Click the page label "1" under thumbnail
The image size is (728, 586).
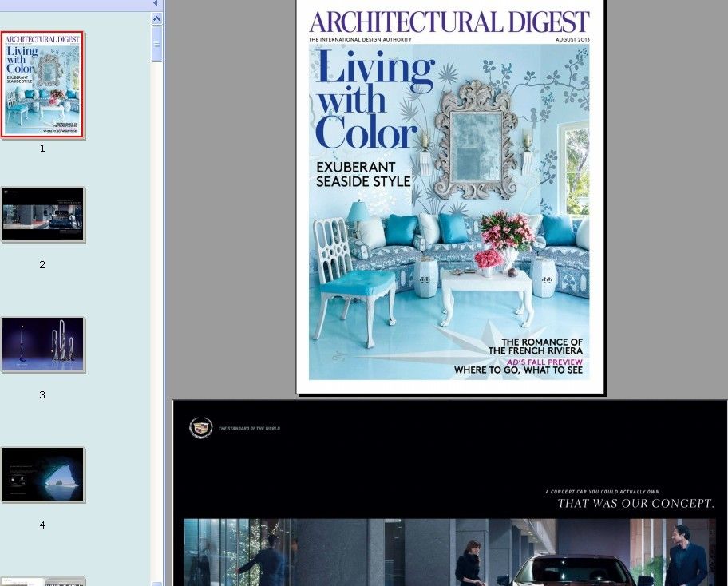click(x=42, y=148)
